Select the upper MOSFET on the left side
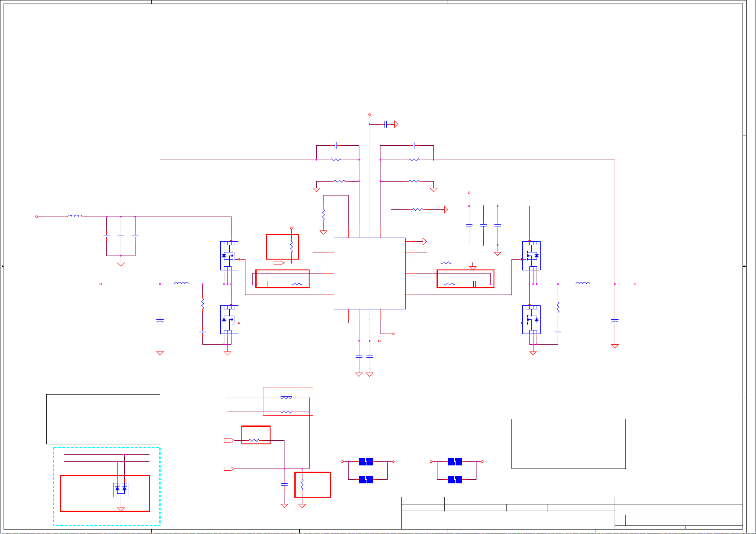The width and height of the screenshot is (756, 534). click(229, 256)
